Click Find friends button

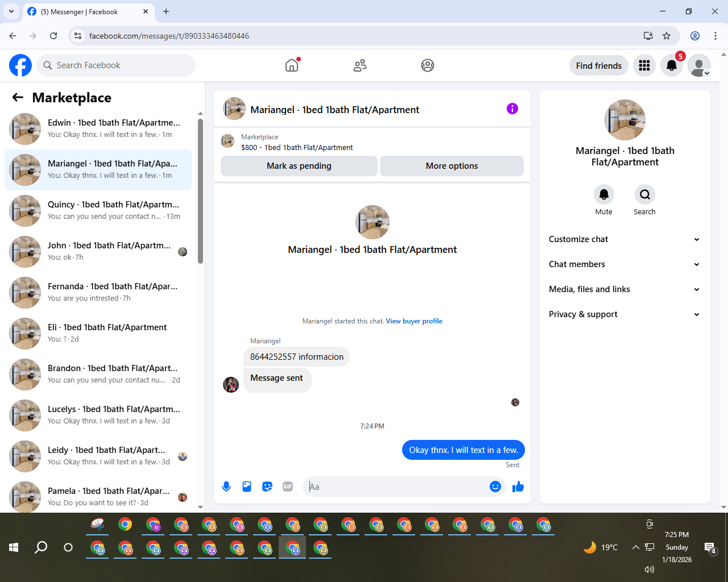[x=599, y=65]
